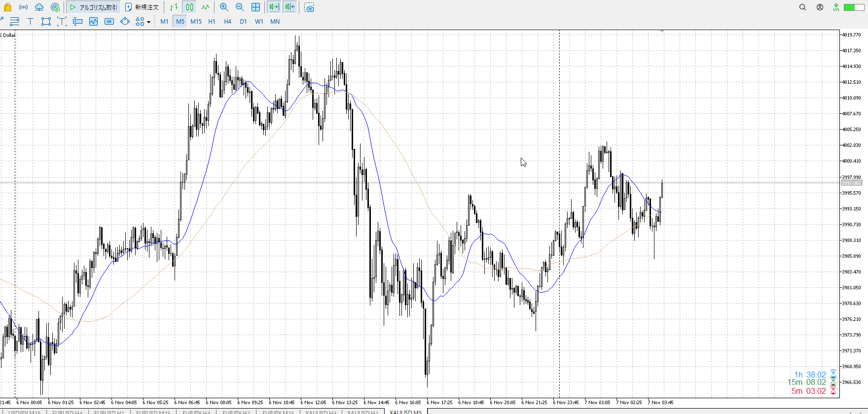Switch to the EURJPY,H1 chart tab
Image resolution: width=868 pixels, height=414 pixels.
tap(236, 412)
